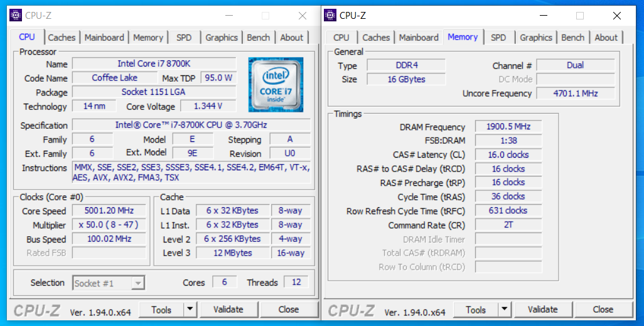Click the Multiplier value x 50.0 (8 - 47)
This screenshot has width=644, height=326.
tap(109, 224)
